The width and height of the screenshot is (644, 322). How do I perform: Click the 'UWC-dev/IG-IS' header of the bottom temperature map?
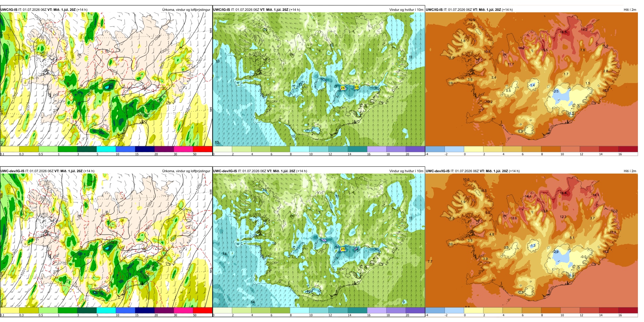click(438, 171)
